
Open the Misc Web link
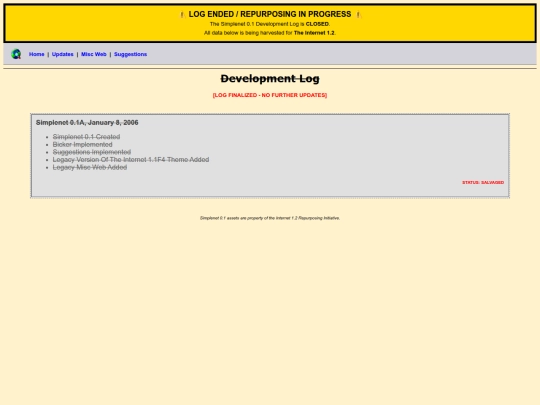tap(94, 54)
